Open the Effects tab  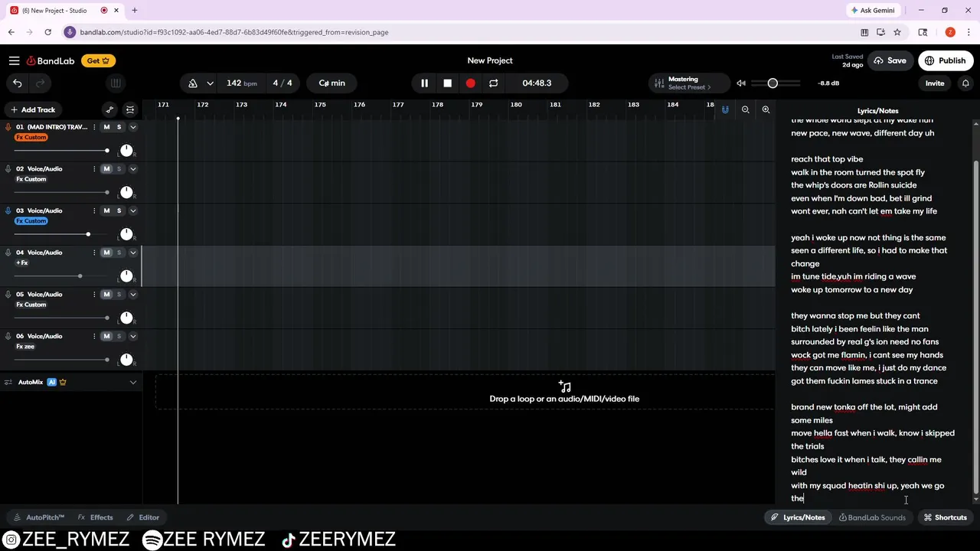(95, 517)
